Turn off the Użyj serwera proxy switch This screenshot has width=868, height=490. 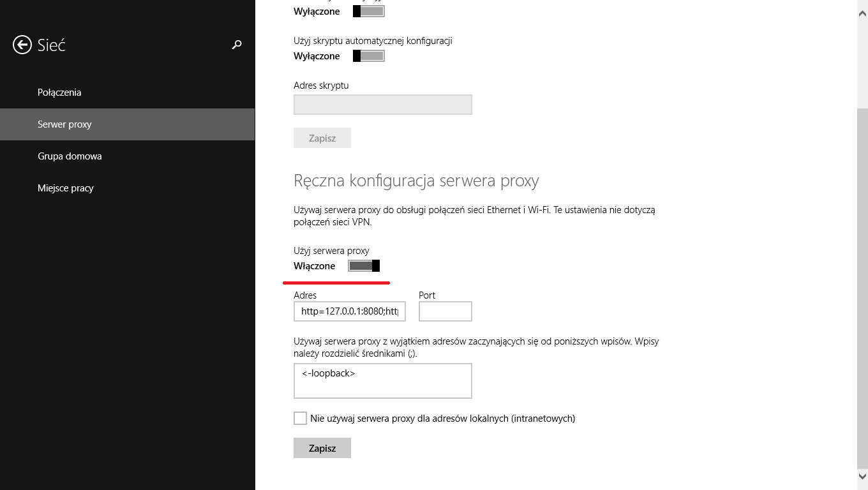point(364,266)
